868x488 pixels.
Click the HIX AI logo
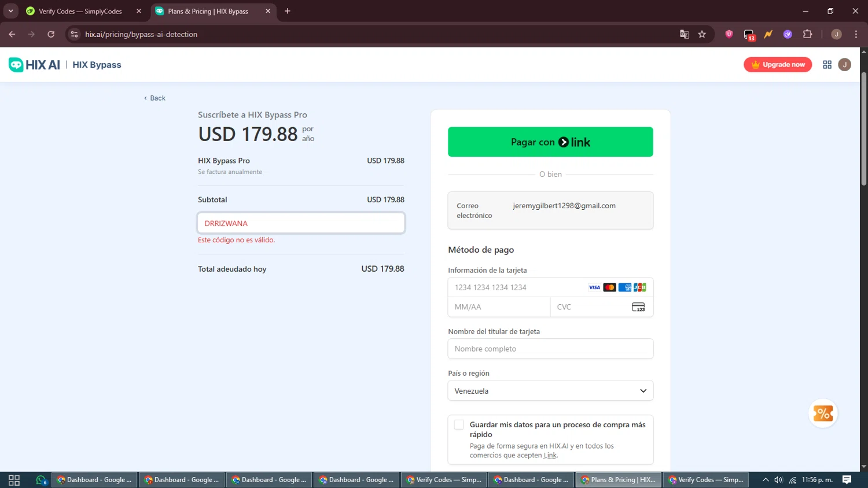(x=34, y=65)
